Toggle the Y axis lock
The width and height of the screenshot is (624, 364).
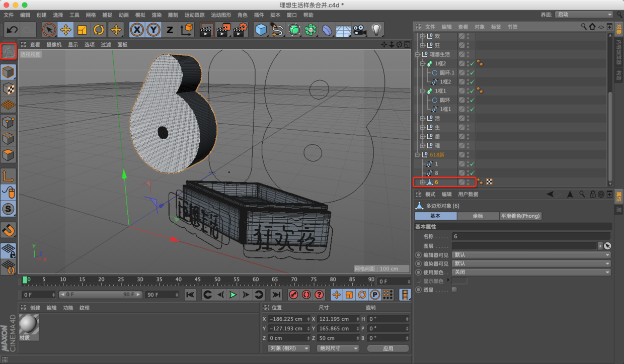(153, 30)
